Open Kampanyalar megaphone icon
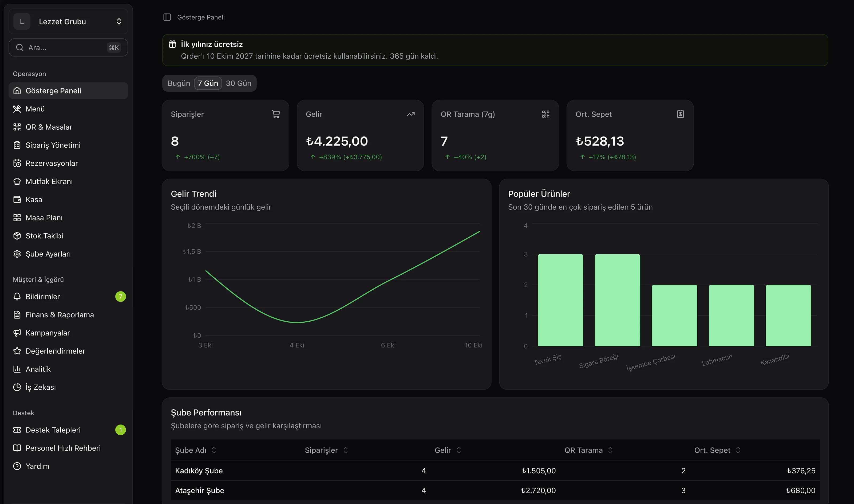The image size is (854, 504). pyautogui.click(x=17, y=333)
